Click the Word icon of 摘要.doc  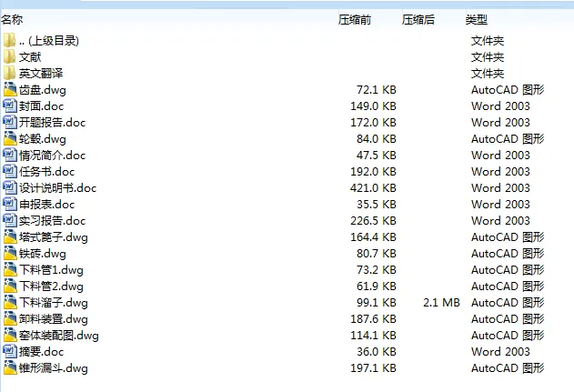coord(10,351)
